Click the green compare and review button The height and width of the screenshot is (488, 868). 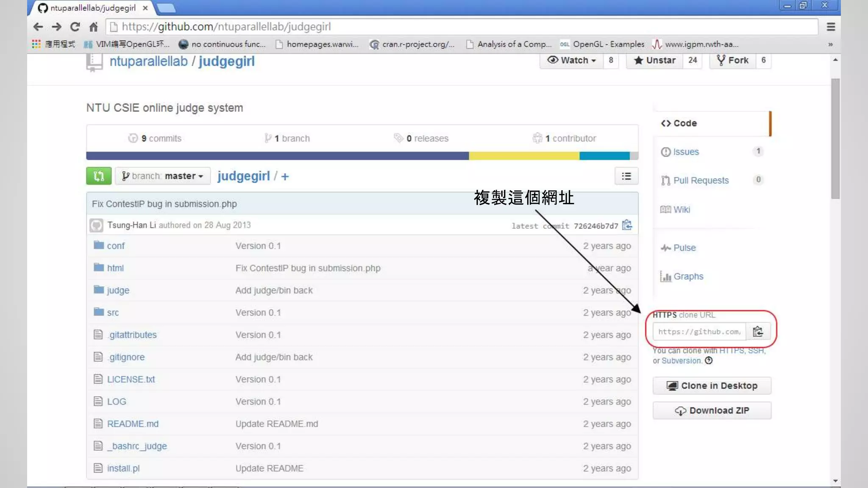(99, 176)
